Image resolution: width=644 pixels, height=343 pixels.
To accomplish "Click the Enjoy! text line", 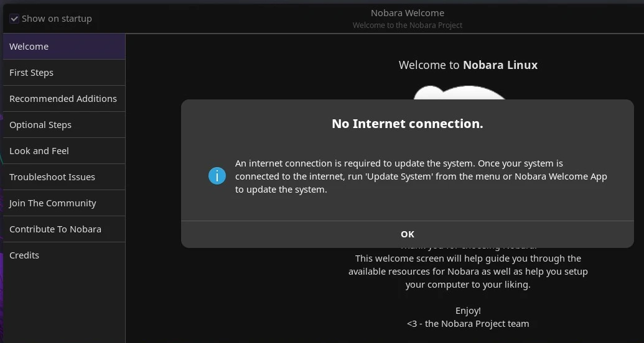I will pos(468,311).
